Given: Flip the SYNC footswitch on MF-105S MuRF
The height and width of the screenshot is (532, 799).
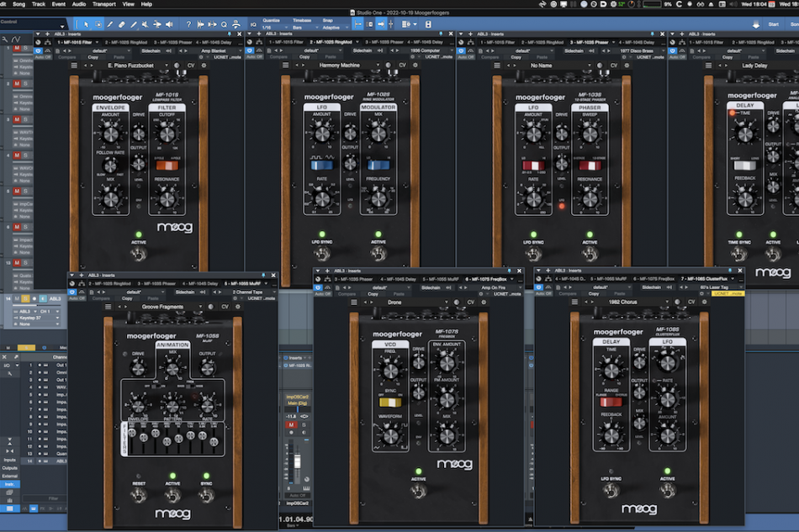Looking at the screenshot, I should pos(206,495).
